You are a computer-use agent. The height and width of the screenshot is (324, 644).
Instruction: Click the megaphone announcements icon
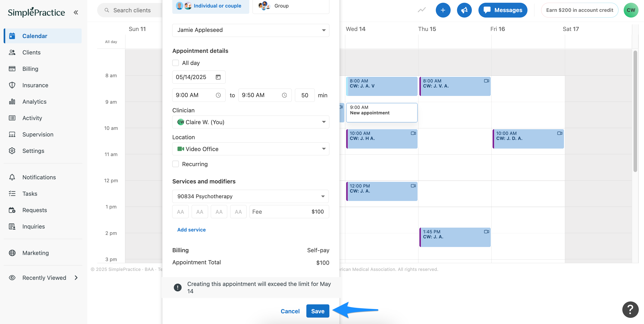pyautogui.click(x=464, y=10)
